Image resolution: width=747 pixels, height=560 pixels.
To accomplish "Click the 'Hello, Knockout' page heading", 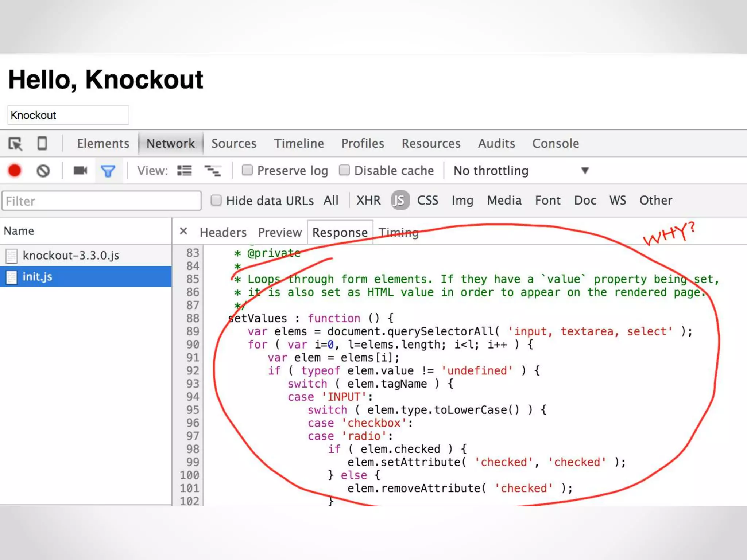I will point(106,80).
